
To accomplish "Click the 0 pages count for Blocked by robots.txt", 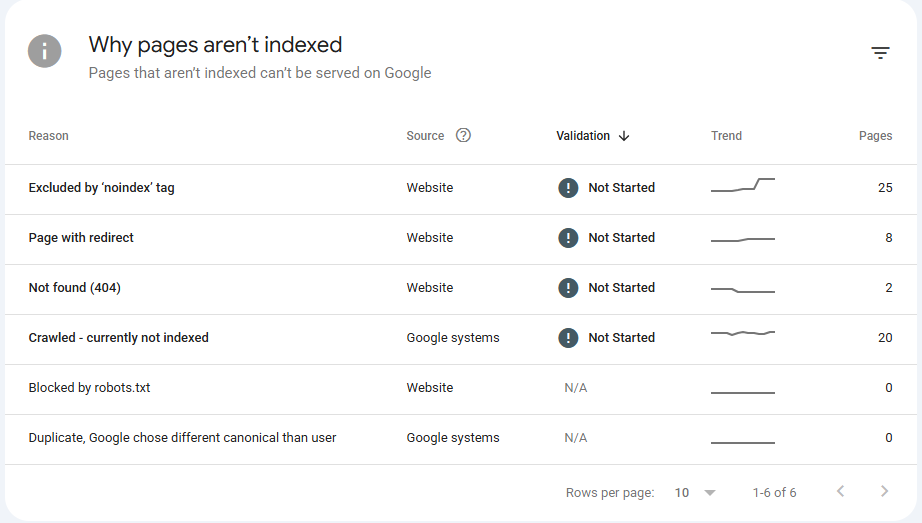I will (888, 388).
